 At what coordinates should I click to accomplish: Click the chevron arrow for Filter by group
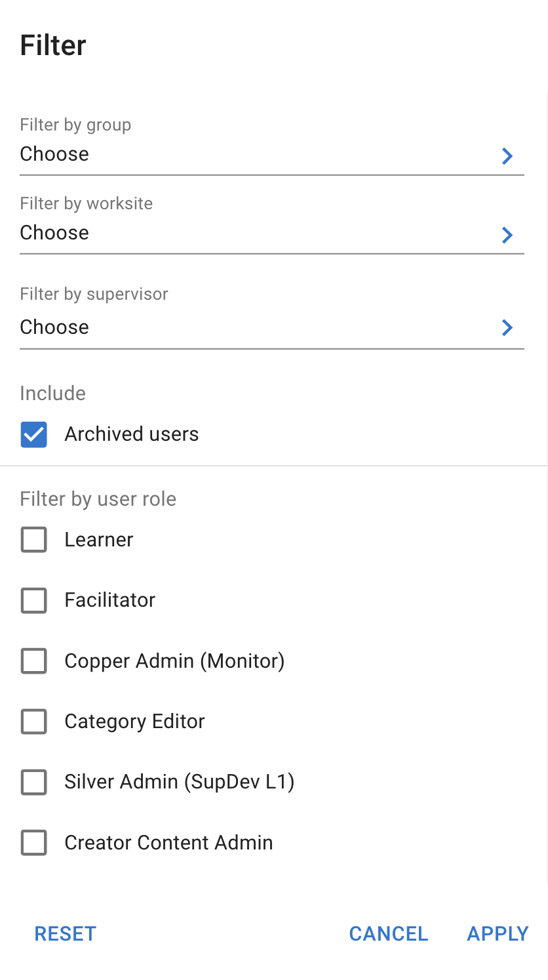click(x=507, y=155)
